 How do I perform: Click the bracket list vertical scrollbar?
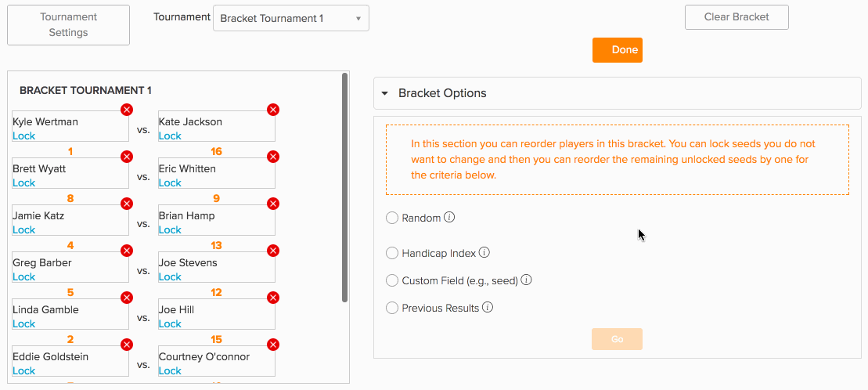click(x=345, y=187)
